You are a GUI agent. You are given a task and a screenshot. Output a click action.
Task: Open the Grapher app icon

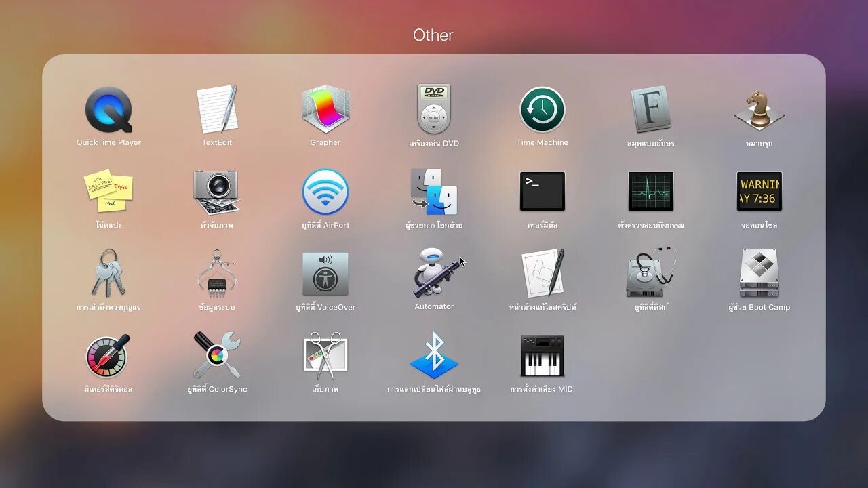tap(325, 109)
